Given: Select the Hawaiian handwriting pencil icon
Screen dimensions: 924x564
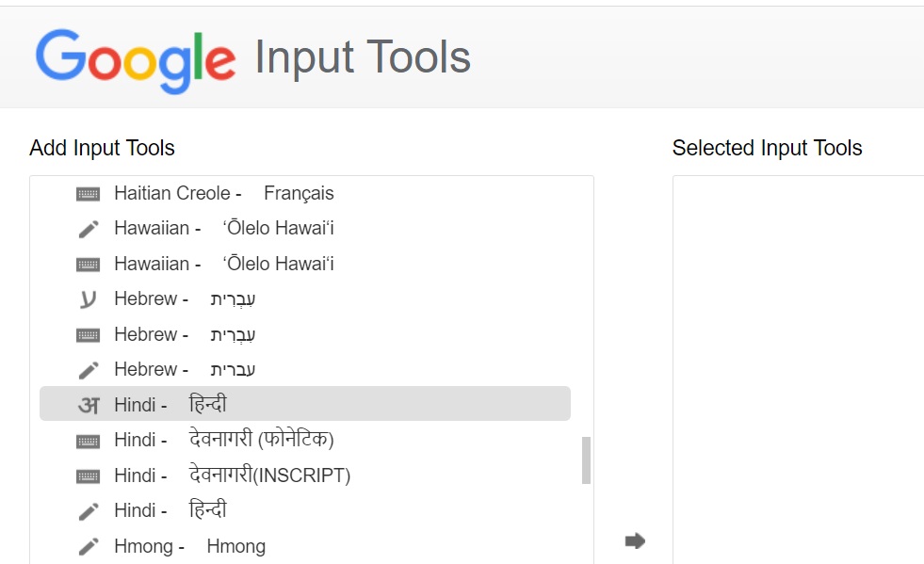Looking at the screenshot, I should pos(88,229).
